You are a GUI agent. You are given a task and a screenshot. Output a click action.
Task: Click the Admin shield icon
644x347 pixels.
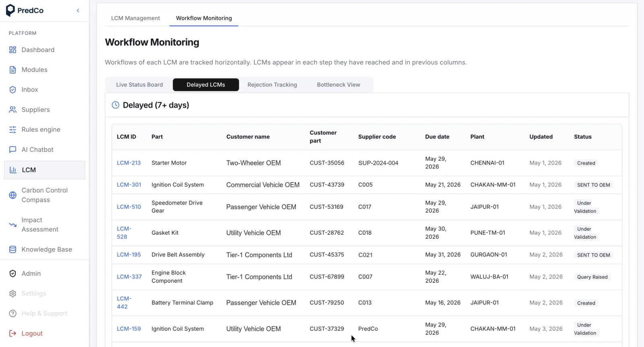click(x=13, y=273)
